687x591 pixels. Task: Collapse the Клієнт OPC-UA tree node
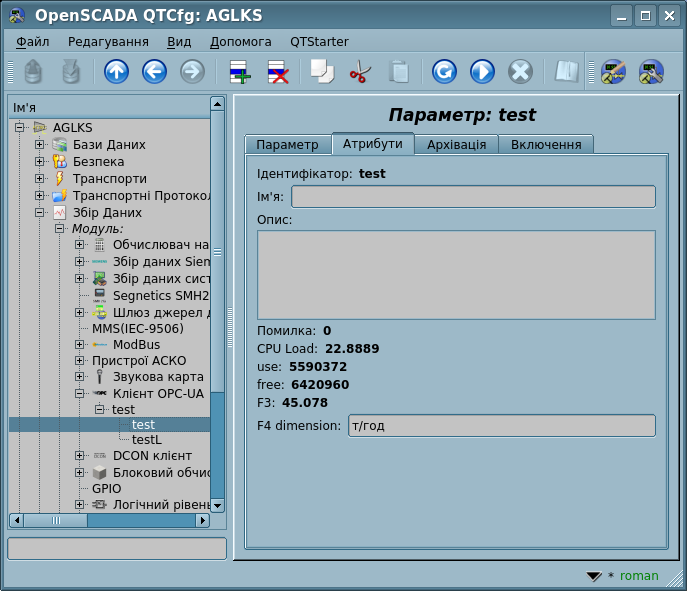pos(80,394)
